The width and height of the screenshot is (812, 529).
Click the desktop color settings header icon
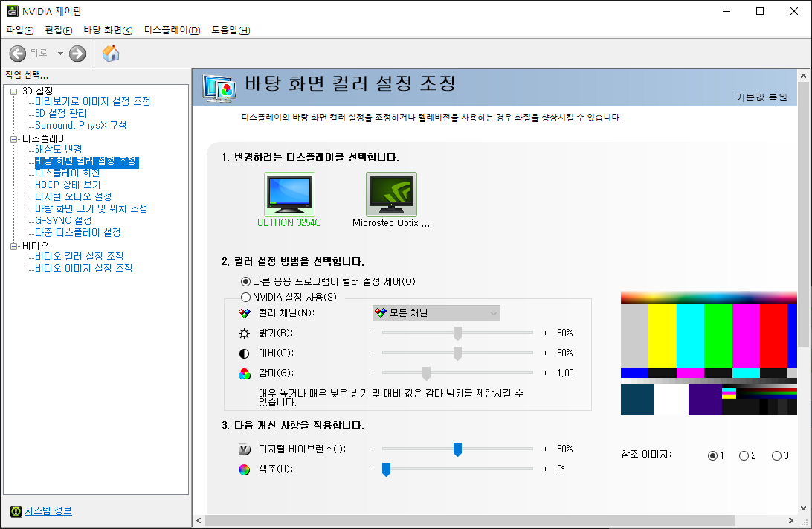(219, 88)
